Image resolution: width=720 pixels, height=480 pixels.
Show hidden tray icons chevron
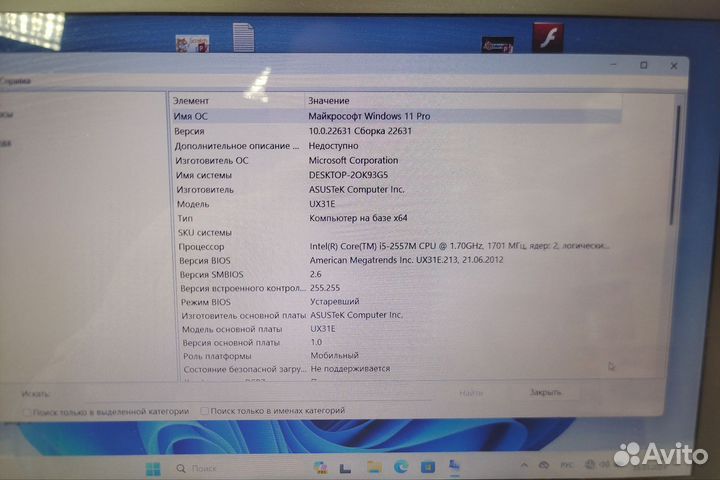point(524,465)
